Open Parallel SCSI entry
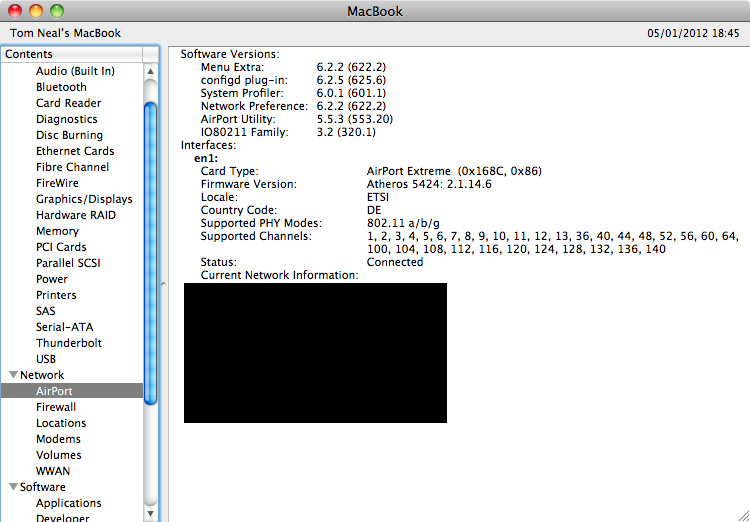Screen dimensions: 750x522 pyautogui.click(x=68, y=263)
